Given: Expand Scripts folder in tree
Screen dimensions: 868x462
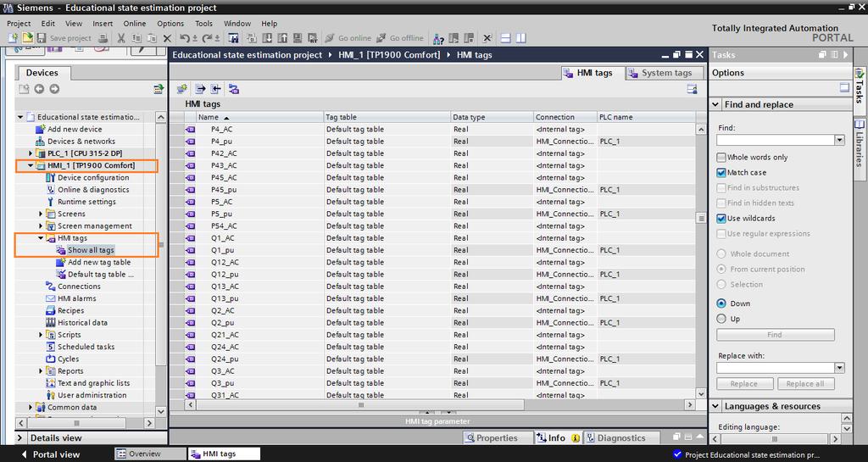Looking at the screenshot, I should point(41,335).
